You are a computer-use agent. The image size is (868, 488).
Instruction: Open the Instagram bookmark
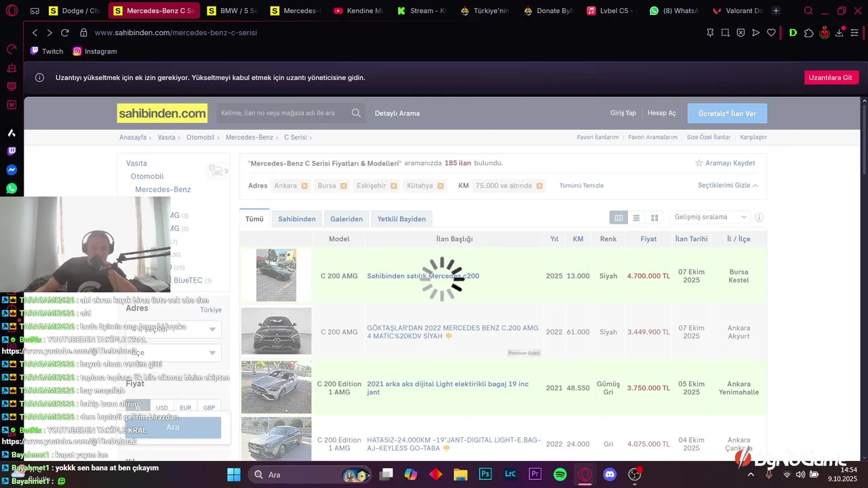coord(95,52)
